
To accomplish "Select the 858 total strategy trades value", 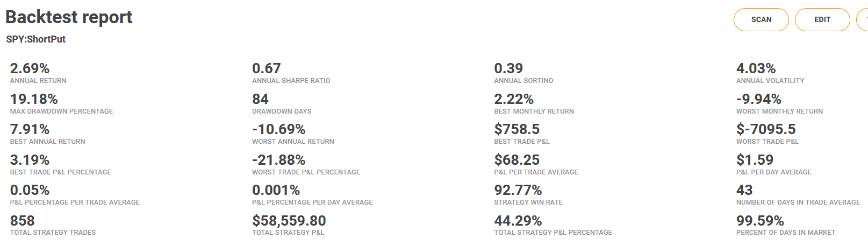I will [23, 221].
